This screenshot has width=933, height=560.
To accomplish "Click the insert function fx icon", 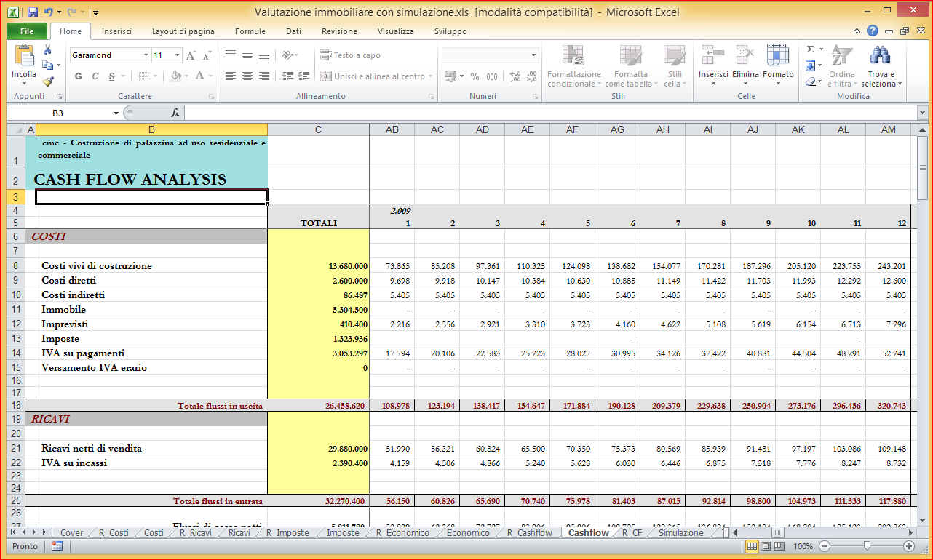I will pyautogui.click(x=175, y=113).
